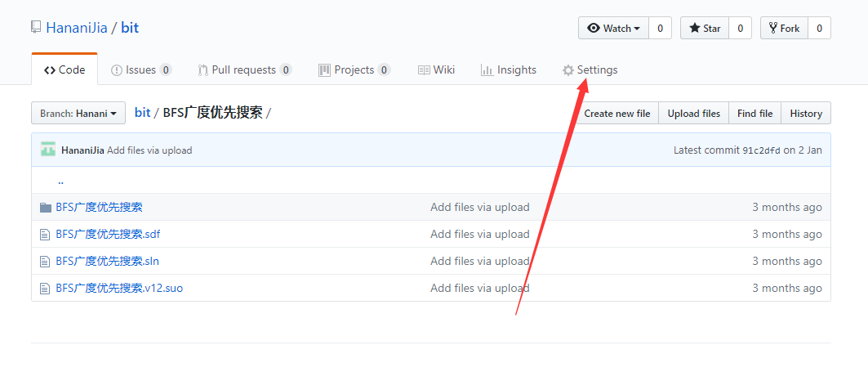This screenshot has width=868, height=372.
Task: Open the BFS广度优先搜索 subfolder
Action: tap(99, 208)
